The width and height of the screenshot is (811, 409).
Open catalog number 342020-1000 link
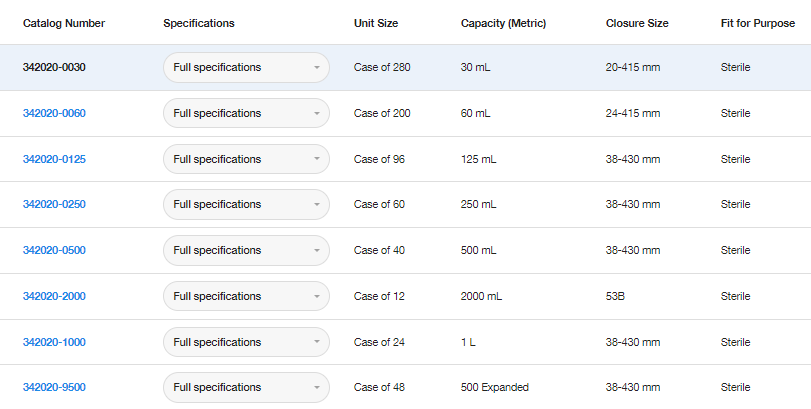[54, 342]
